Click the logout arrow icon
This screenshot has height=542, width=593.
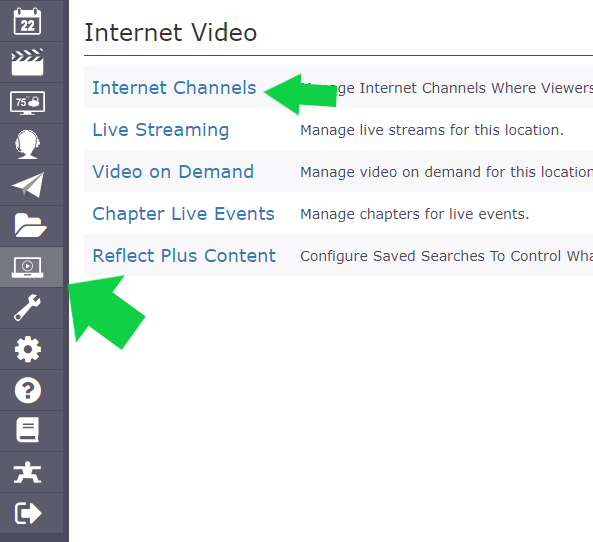28,513
